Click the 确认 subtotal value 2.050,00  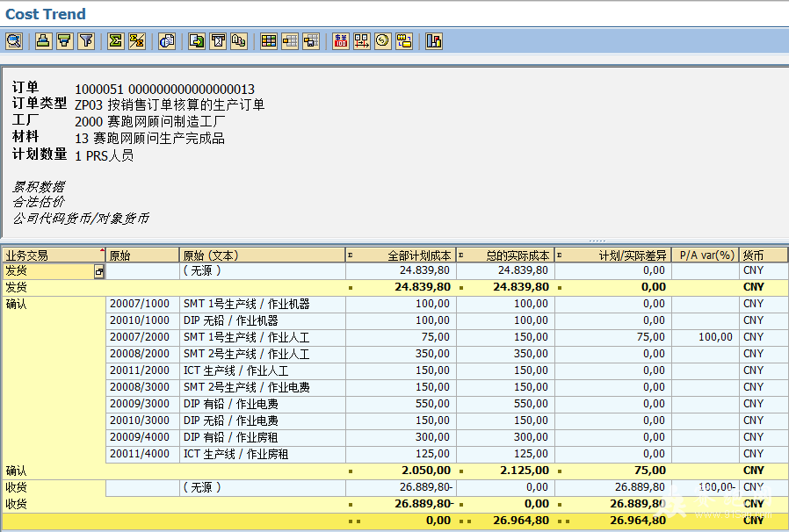tap(426, 471)
